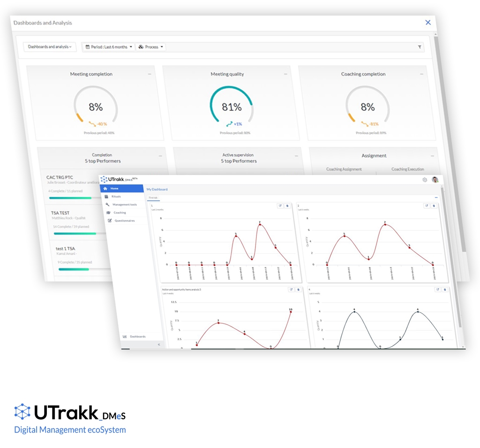Open the Process dropdown
Screen dimensions: 480x448
(150, 47)
